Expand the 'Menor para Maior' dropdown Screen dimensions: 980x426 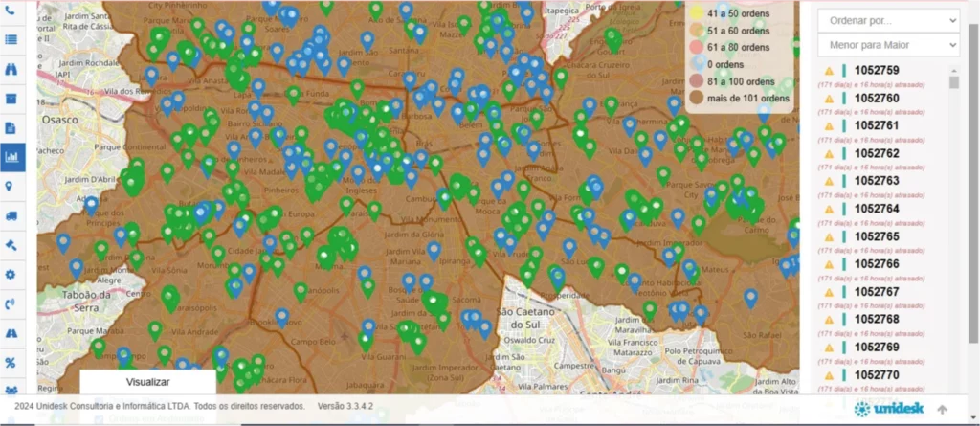[x=887, y=44]
